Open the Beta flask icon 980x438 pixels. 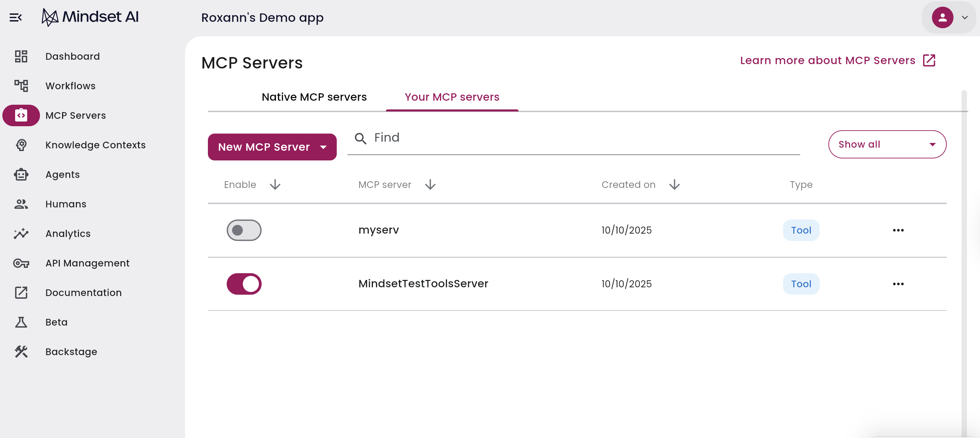point(21,322)
